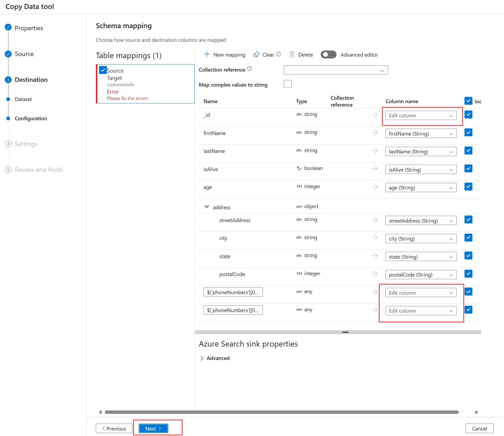Viewport: 504px width, 436px height.
Task: Check the Map complex values to string box
Action: [288, 84]
